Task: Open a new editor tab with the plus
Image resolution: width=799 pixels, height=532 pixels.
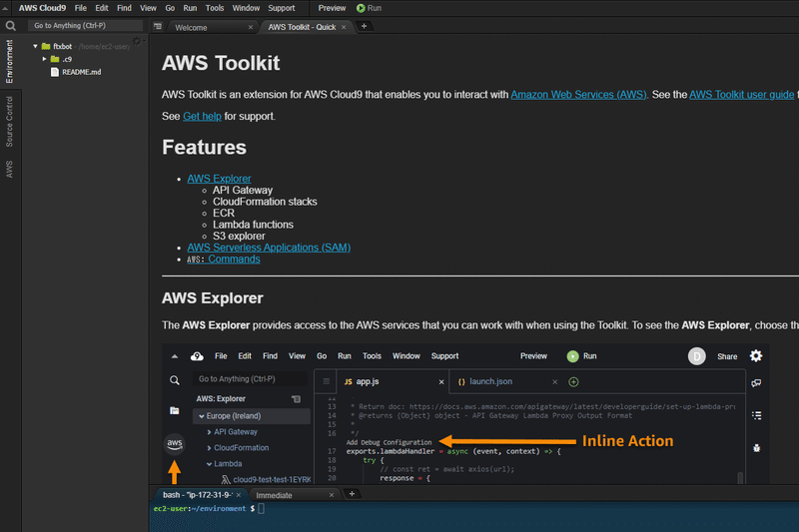Action: click(x=365, y=26)
